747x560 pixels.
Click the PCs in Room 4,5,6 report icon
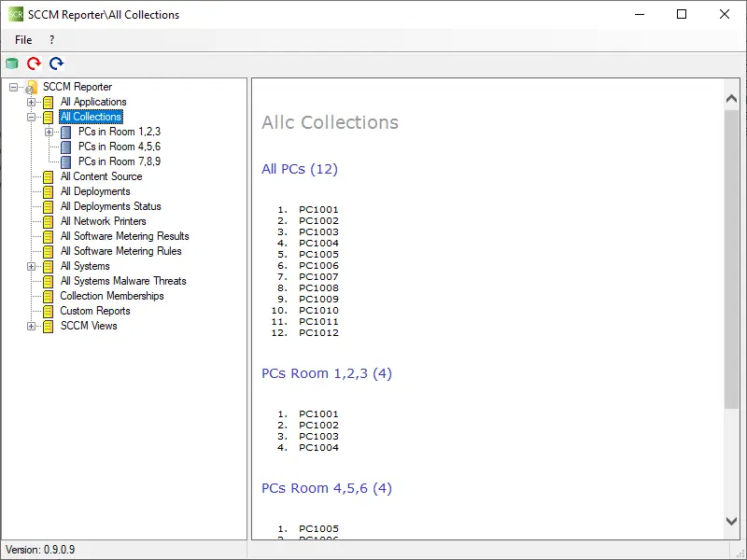[x=66, y=147]
